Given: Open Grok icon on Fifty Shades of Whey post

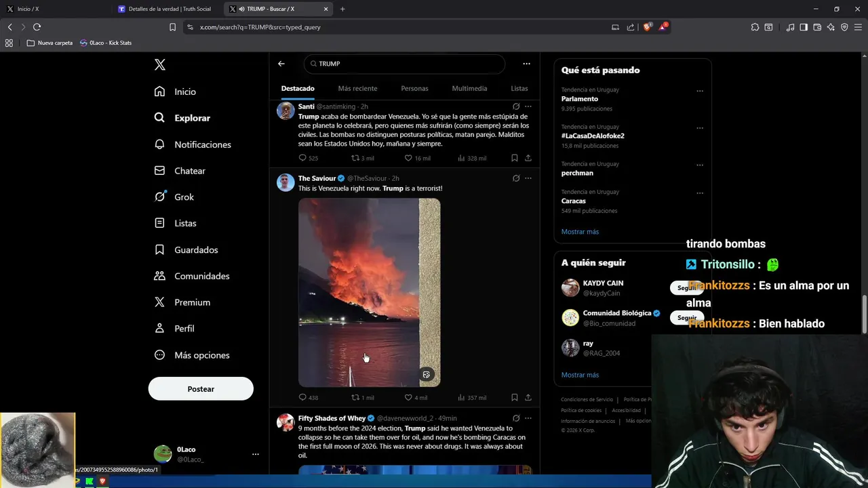Looking at the screenshot, I should click(x=516, y=418).
